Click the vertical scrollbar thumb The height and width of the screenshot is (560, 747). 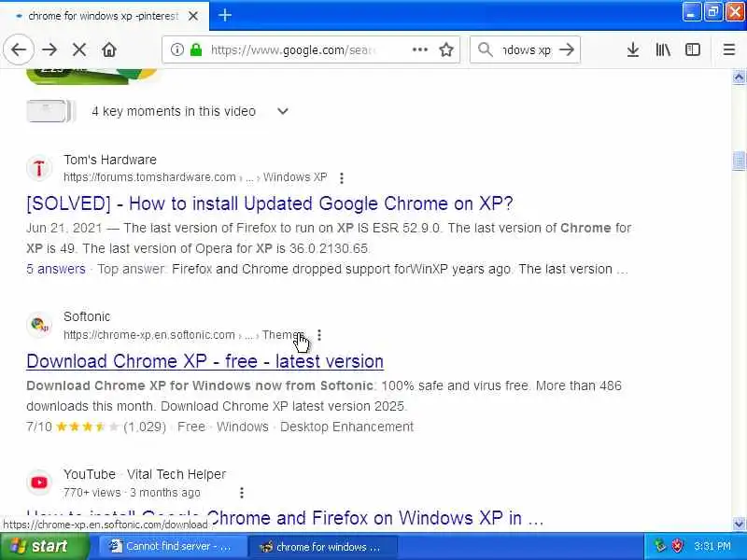739,161
